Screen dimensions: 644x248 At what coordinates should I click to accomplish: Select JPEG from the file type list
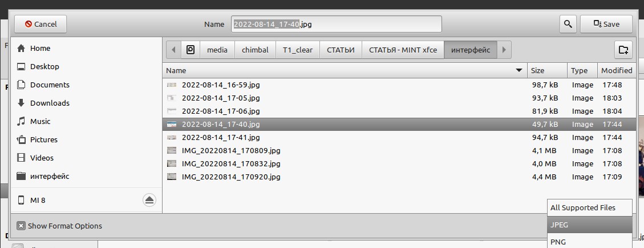(590, 225)
